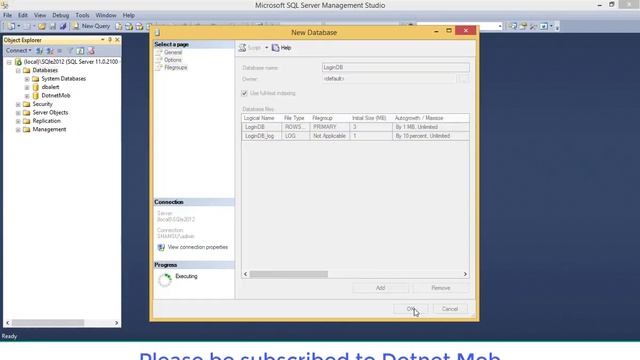Screen dimensions: 640x360
Task: Click the Save icon in the main toolbar
Action: tap(53, 27)
